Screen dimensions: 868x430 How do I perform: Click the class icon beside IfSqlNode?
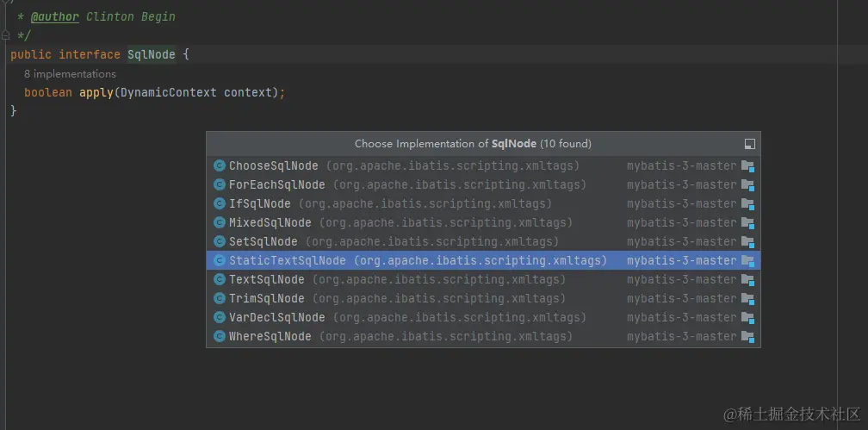220,204
